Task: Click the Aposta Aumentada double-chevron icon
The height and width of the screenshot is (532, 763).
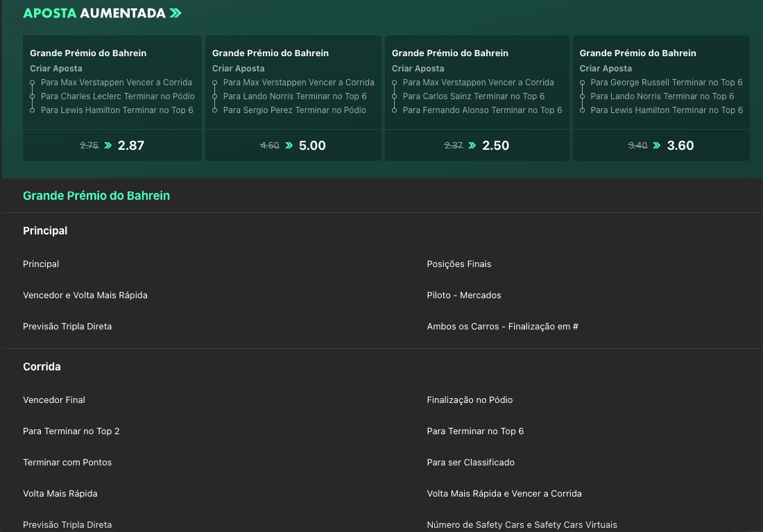Action: click(175, 13)
